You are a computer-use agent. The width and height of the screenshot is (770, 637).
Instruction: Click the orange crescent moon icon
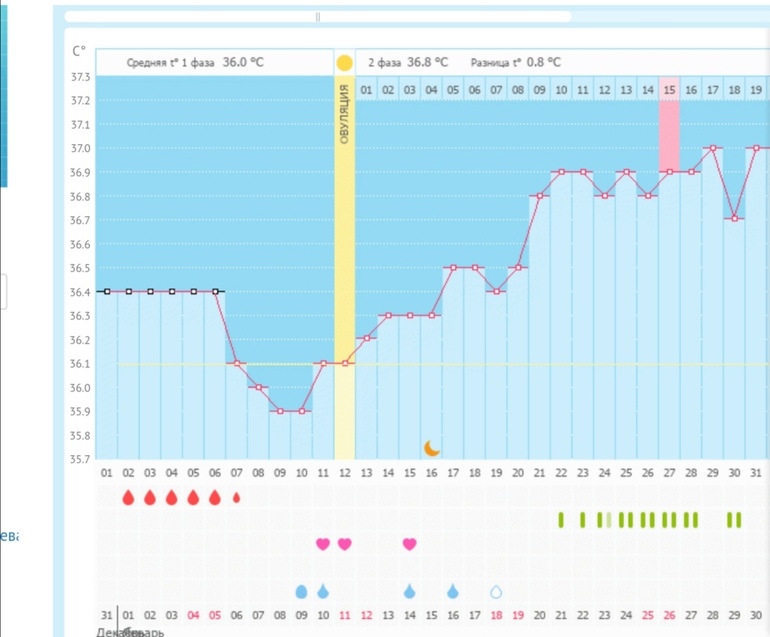click(431, 448)
